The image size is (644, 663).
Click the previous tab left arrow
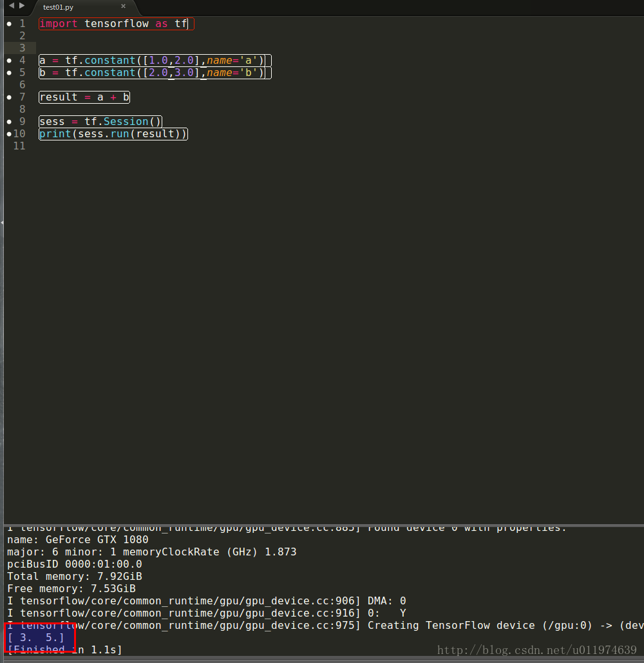pos(12,6)
